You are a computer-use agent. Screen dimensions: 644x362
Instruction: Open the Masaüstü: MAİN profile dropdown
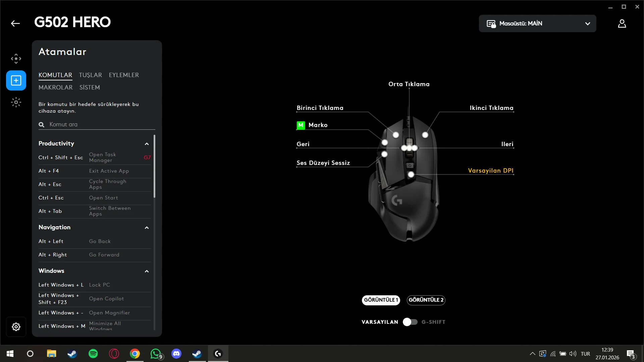point(537,23)
